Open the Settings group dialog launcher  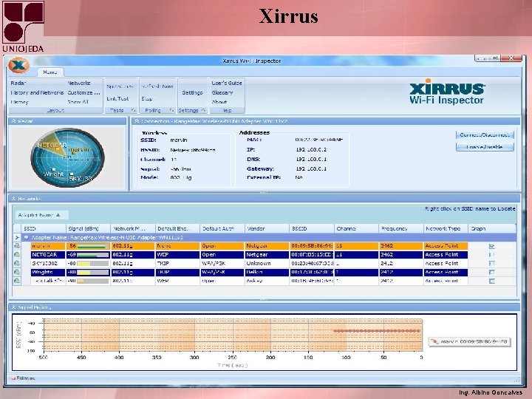pos(203,110)
